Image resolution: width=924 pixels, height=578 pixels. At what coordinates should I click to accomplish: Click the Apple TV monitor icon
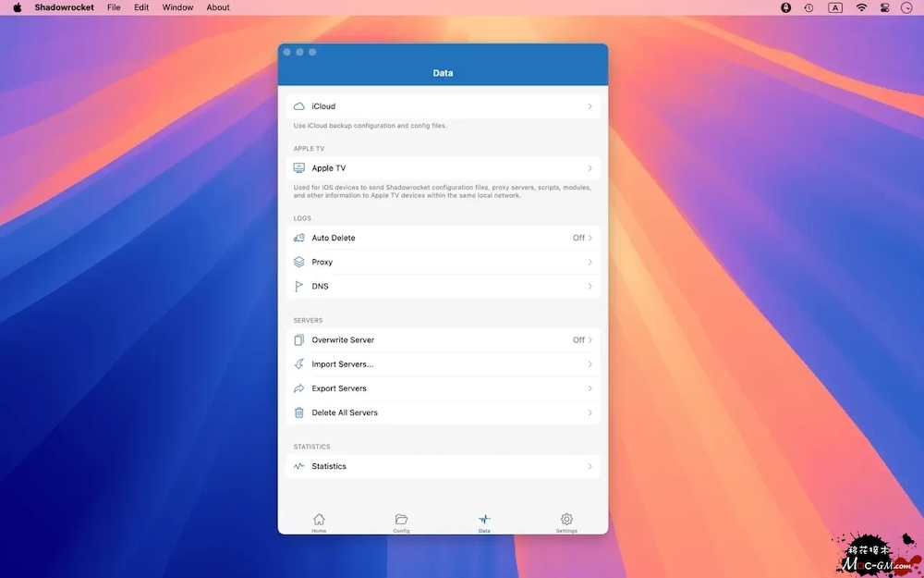298,168
